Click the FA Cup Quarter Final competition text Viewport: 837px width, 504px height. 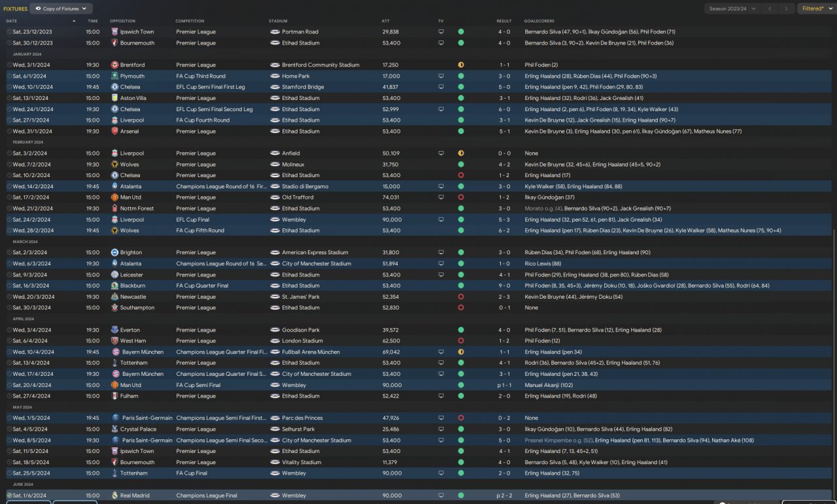[x=203, y=286]
